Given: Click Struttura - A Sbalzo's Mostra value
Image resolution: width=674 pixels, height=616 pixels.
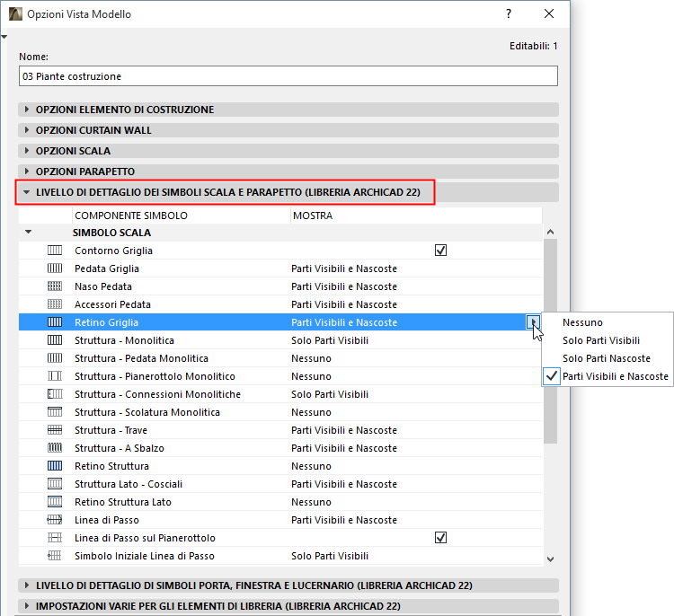Looking at the screenshot, I should point(344,448).
